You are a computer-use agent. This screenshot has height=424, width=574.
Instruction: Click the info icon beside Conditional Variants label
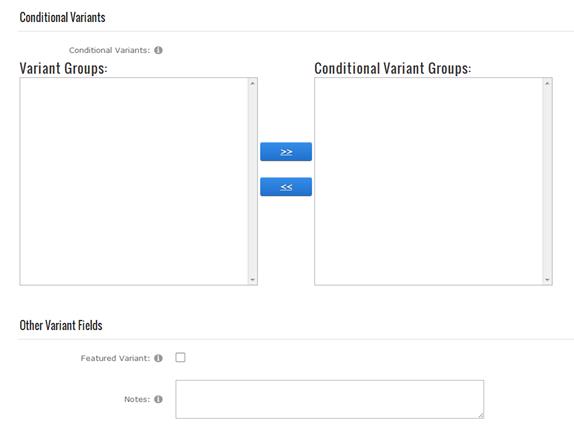[x=158, y=50]
